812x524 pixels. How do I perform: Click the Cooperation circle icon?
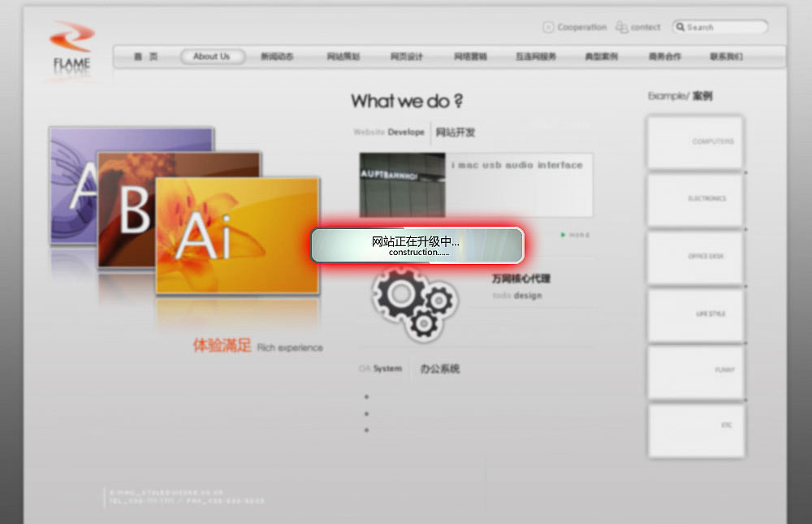(548, 27)
